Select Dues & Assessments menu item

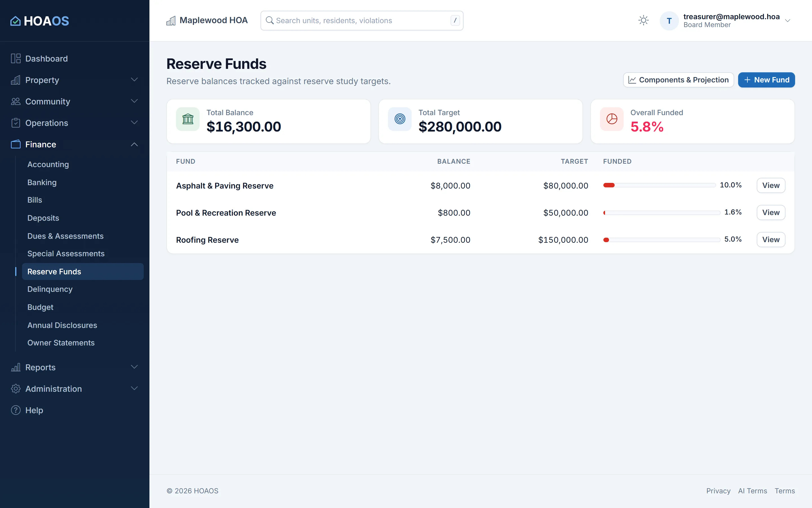(83, 236)
